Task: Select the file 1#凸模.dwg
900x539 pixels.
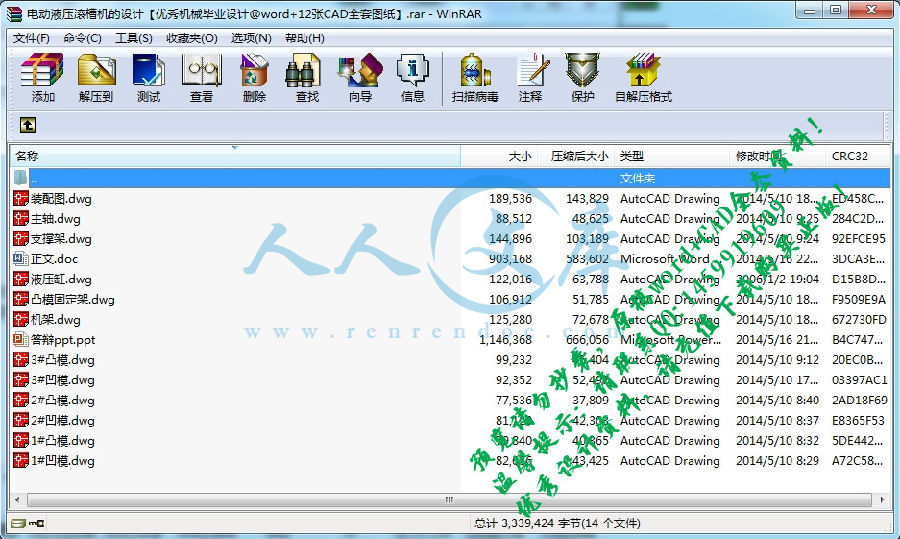Action: (63, 440)
